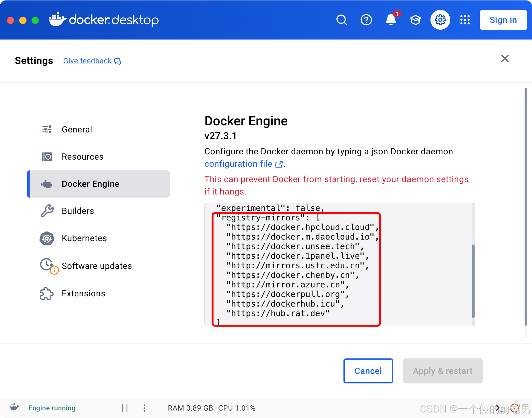Click the whale icon in status bar
Screen dimensions: 532x418
pos(15,407)
